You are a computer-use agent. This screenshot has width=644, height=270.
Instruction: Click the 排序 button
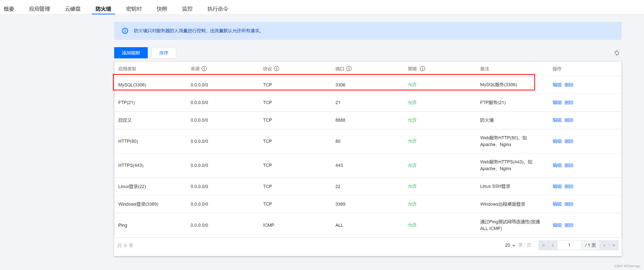[164, 53]
